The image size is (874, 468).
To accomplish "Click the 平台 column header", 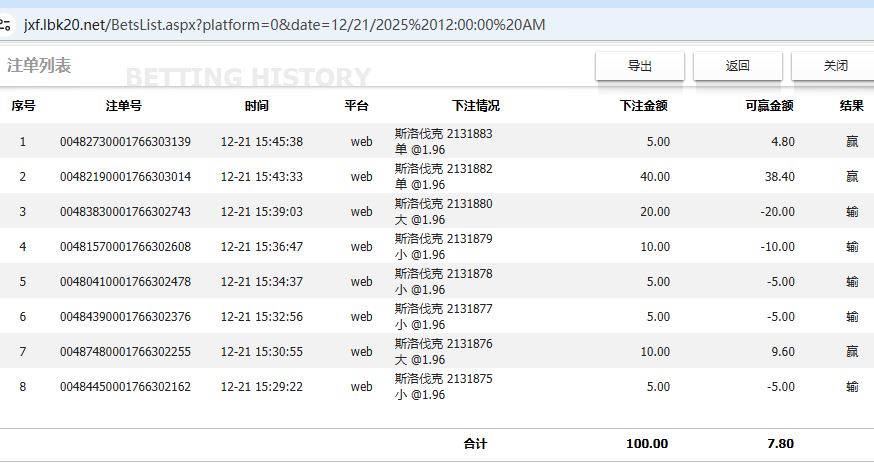I will pos(356,105).
